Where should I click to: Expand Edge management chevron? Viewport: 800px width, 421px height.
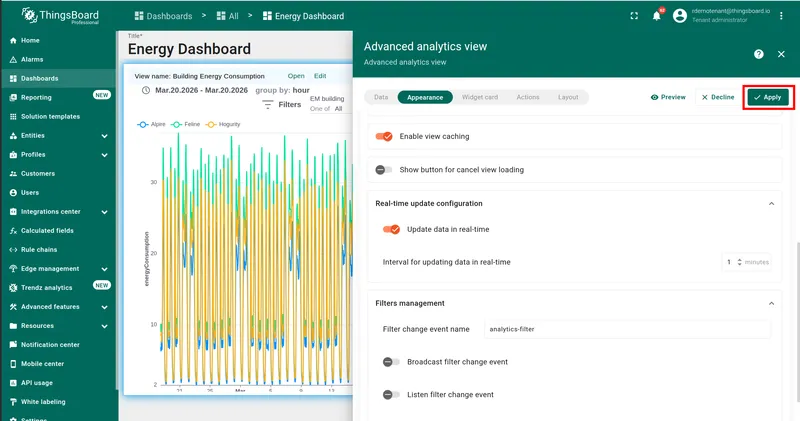105,269
